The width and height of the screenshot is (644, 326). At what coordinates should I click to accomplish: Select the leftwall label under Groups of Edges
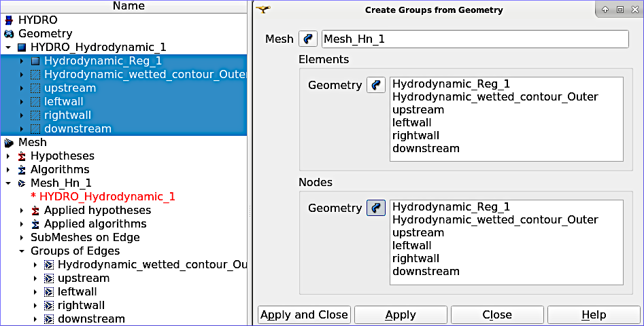tap(78, 292)
